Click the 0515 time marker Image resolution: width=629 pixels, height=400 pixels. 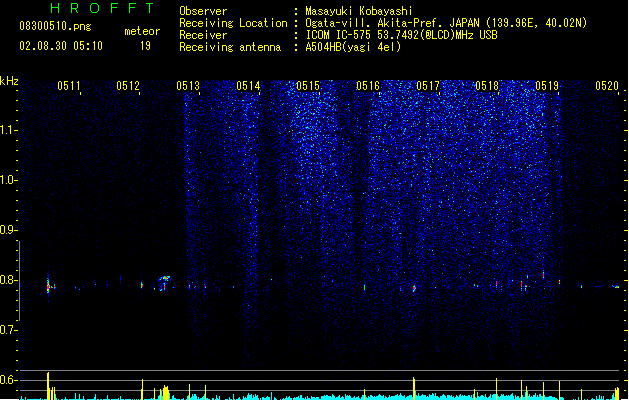[x=308, y=86]
